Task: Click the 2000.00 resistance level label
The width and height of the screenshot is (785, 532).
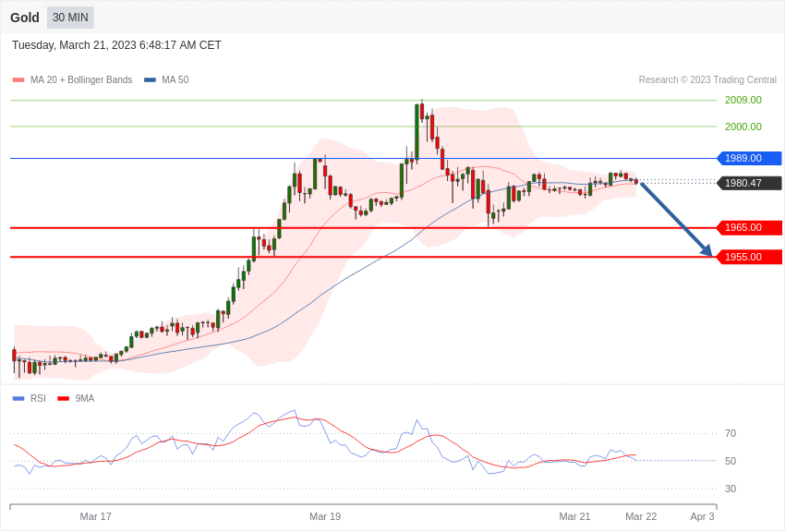Action: [x=743, y=127]
